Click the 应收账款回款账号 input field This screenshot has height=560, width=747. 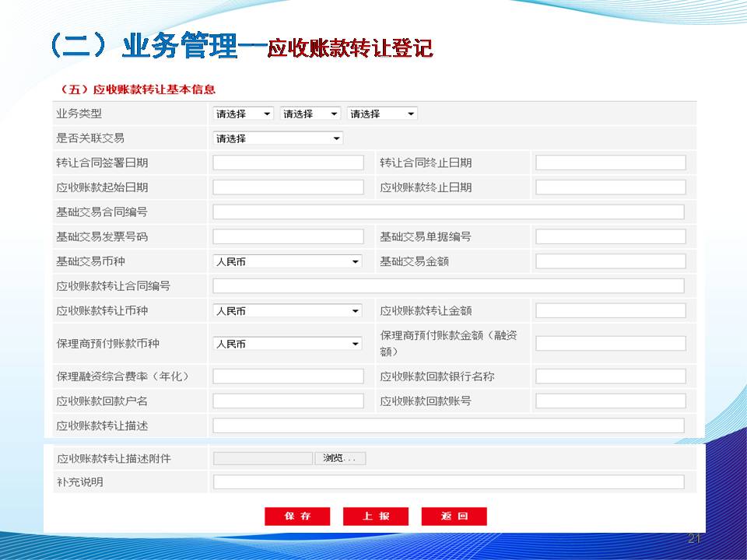tap(611, 401)
